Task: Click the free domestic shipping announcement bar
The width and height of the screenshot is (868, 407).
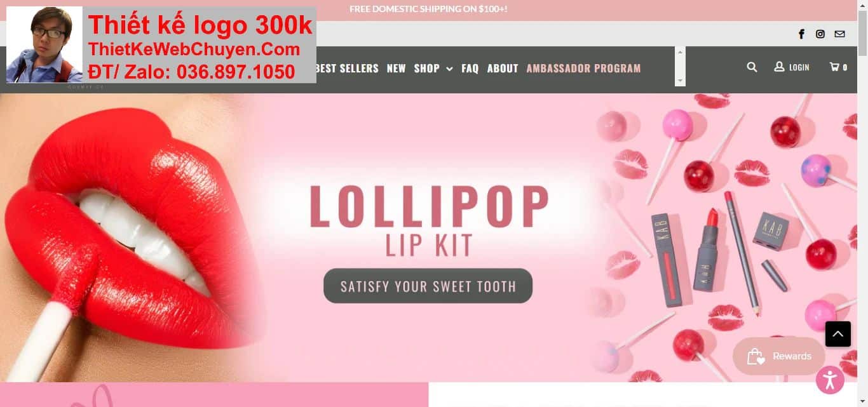Action: pyautogui.click(x=428, y=10)
